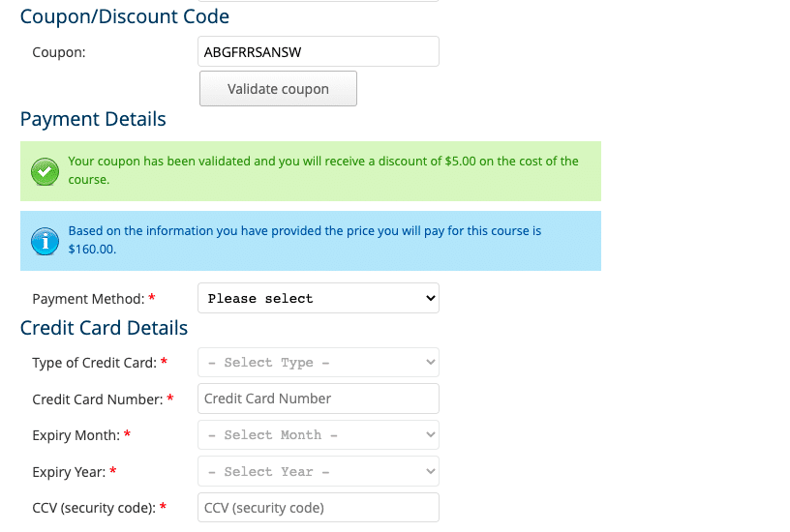This screenshot has width=790, height=532.
Task: Click the 'Payment Method:' label
Action: [x=89, y=299]
